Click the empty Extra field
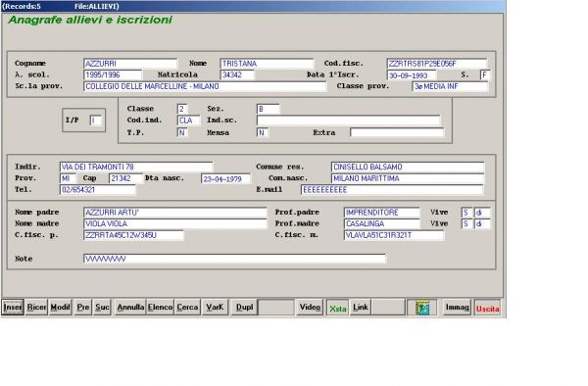 tap(397, 132)
